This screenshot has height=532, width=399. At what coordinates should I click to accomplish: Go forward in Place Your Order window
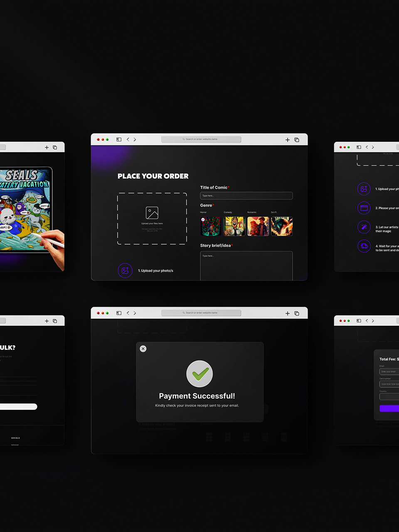(x=135, y=140)
